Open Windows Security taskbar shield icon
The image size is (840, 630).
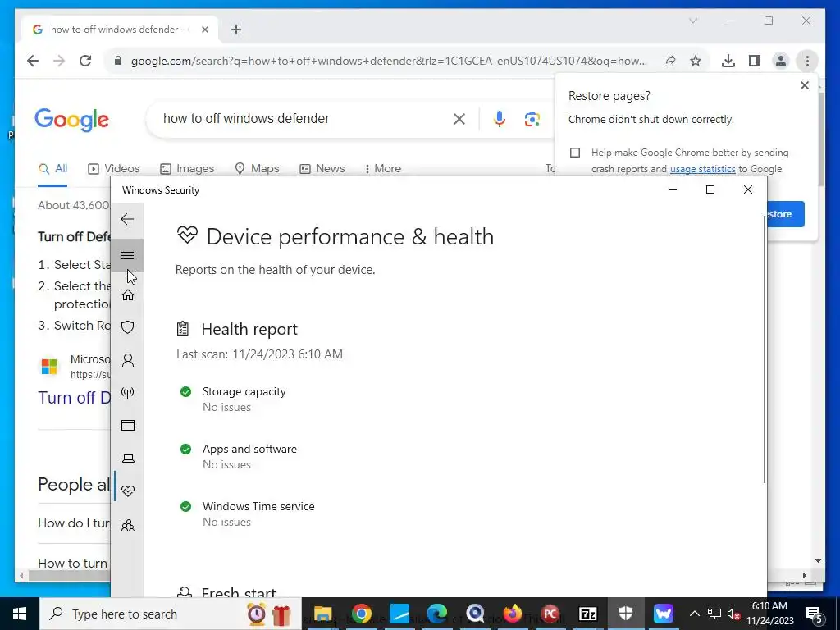[626, 614]
